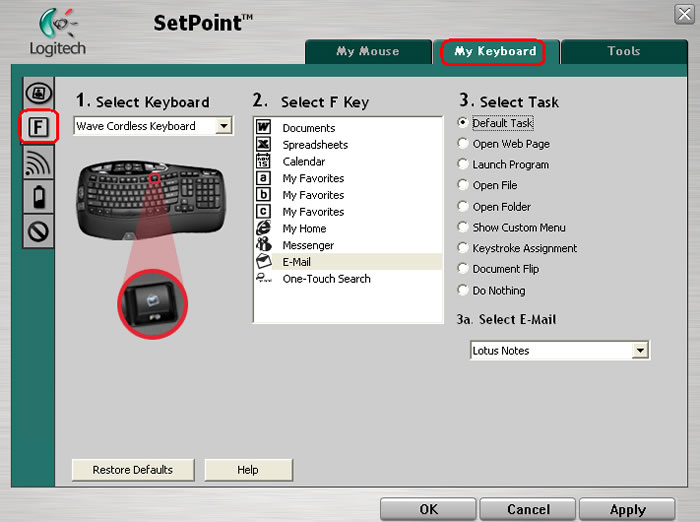Image resolution: width=700 pixels, height=522 pixels.
Task: Click the magnified E-Mail key image
Action: tap(152, 305)
